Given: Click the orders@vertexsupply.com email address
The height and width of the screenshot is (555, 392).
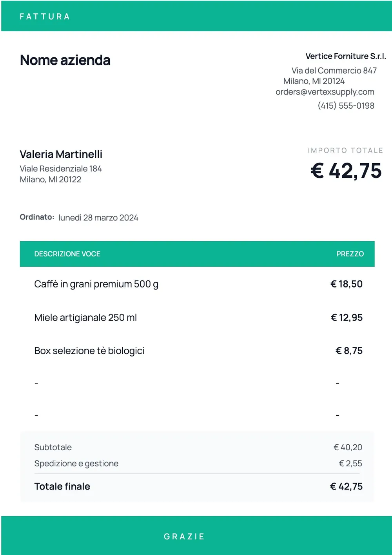Looking at the screenshot, I should click(325, 92).
